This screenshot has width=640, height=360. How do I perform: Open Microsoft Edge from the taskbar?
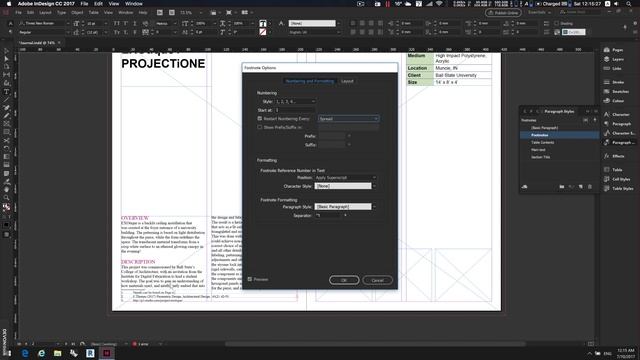[25, 353]
